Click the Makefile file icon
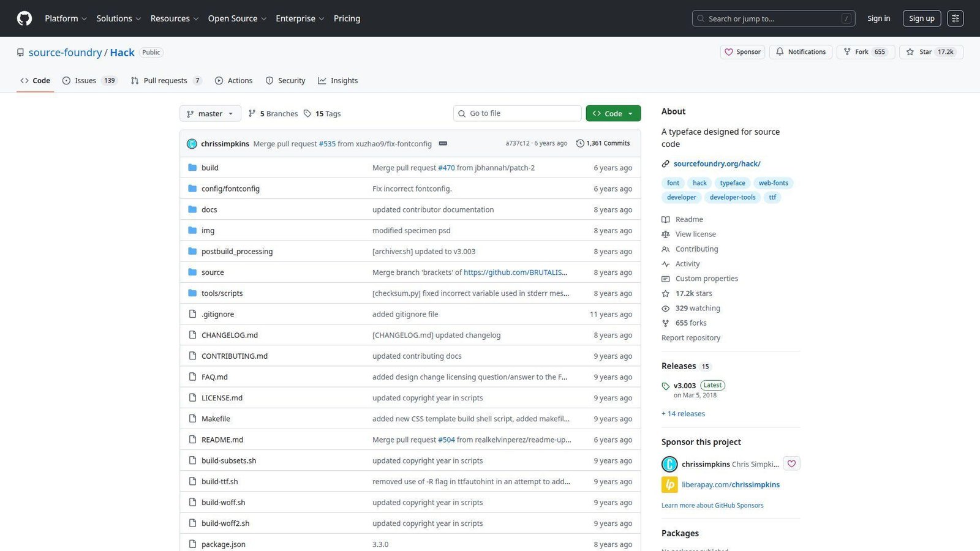 [x=192, y=419]
